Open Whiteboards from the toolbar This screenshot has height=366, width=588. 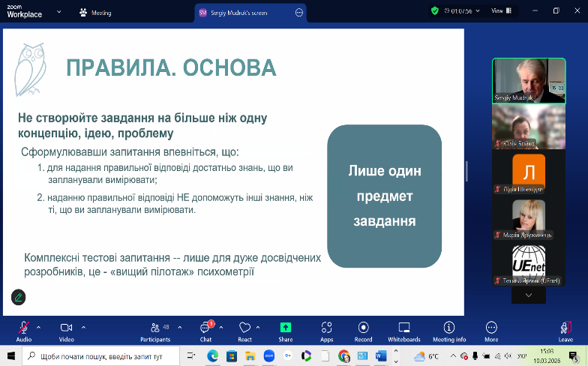click(404, 328)
